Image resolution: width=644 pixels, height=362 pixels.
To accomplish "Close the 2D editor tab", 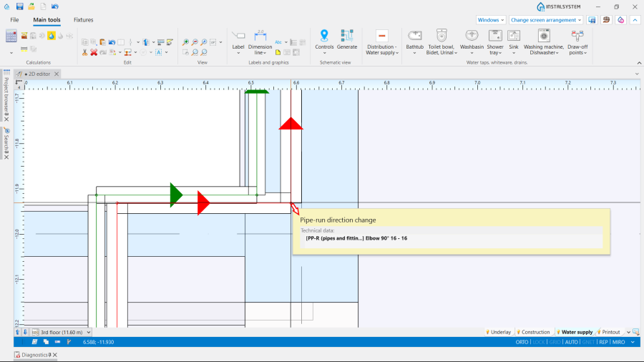I will 57,74.
